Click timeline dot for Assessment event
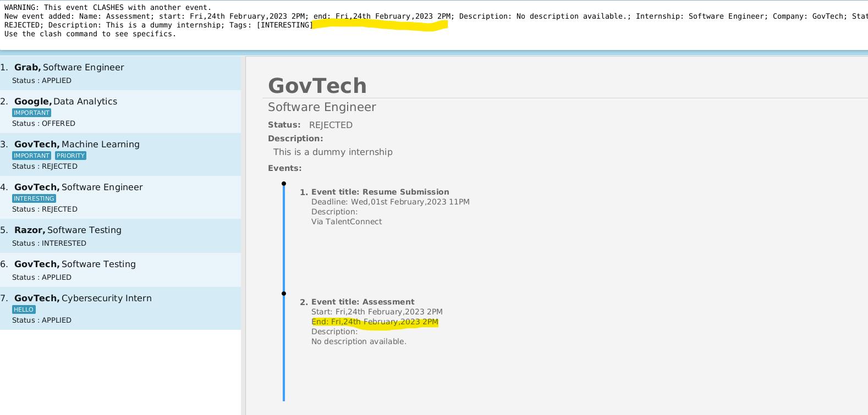This screenshot has width=868, height=415. coord(284,294)
